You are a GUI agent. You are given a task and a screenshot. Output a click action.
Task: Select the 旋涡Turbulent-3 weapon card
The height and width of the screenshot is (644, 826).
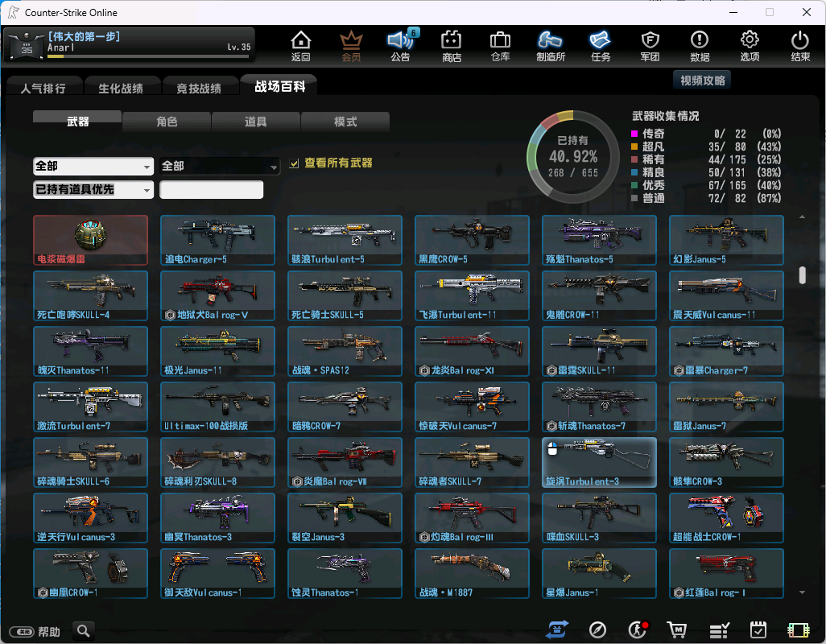tap(600, 462)
